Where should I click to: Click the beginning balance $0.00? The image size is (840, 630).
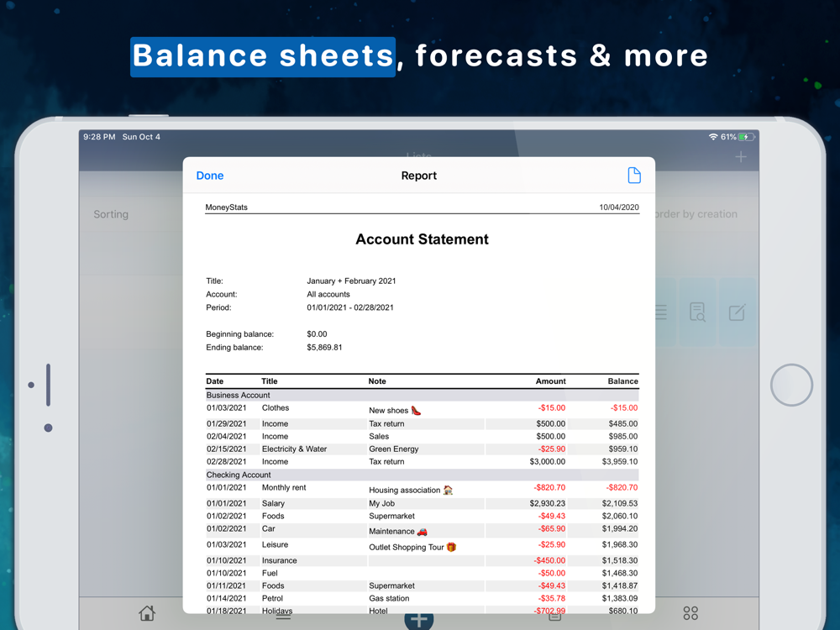[x=318, y=333]
